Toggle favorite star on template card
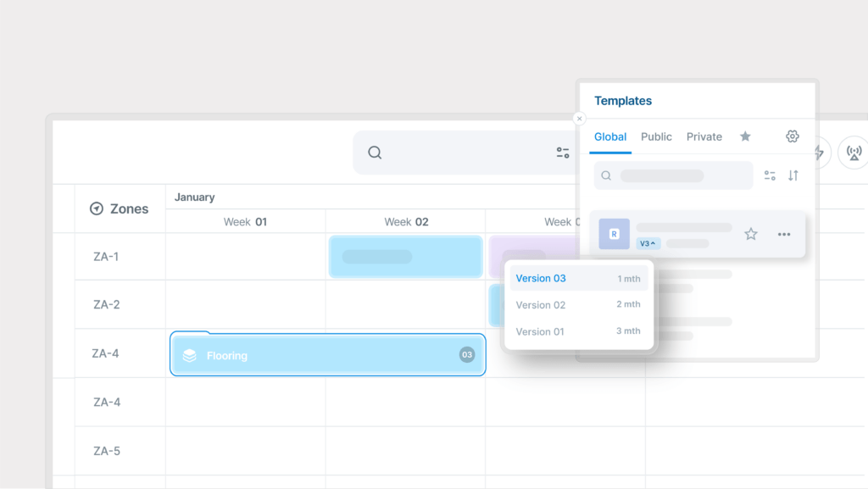This screenshot has height=489, width=868. point(750,234)
